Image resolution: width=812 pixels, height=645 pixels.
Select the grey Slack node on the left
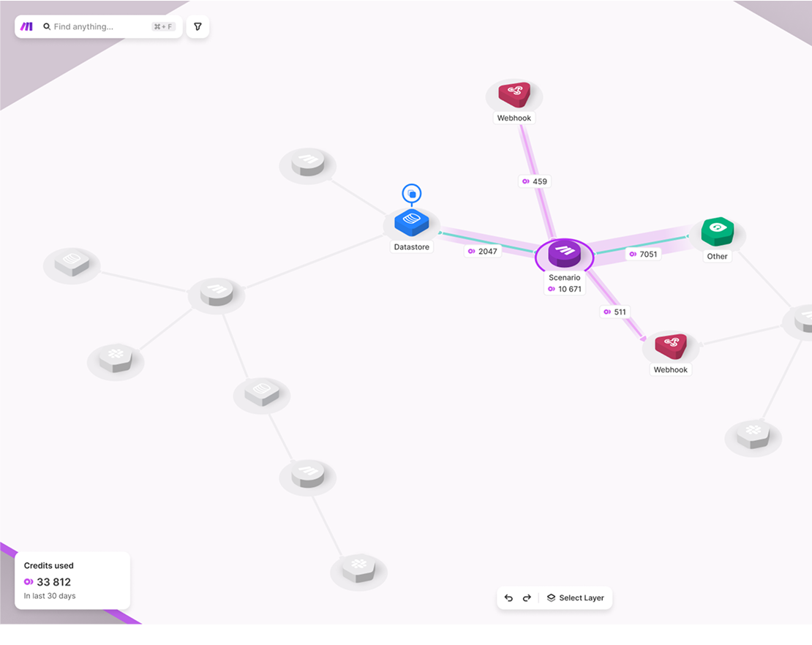tap(116, 358)
